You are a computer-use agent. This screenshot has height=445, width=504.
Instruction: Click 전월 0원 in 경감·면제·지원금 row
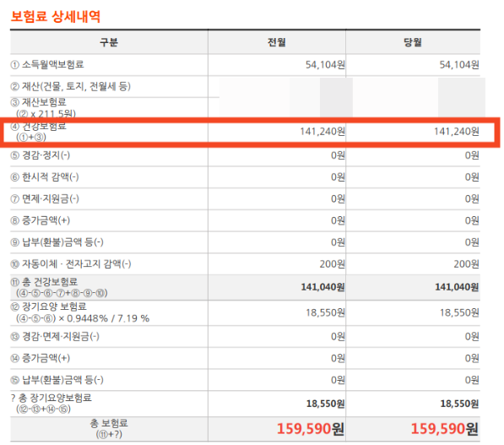[338, 337]
